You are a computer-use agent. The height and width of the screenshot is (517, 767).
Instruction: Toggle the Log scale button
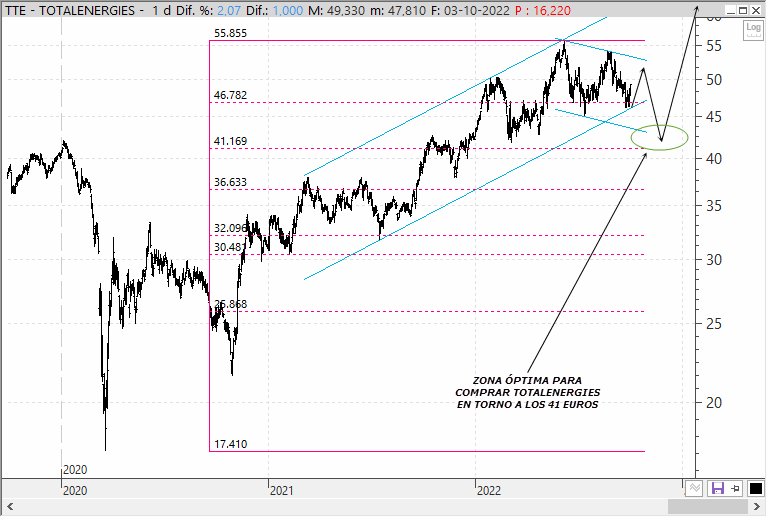753,31
